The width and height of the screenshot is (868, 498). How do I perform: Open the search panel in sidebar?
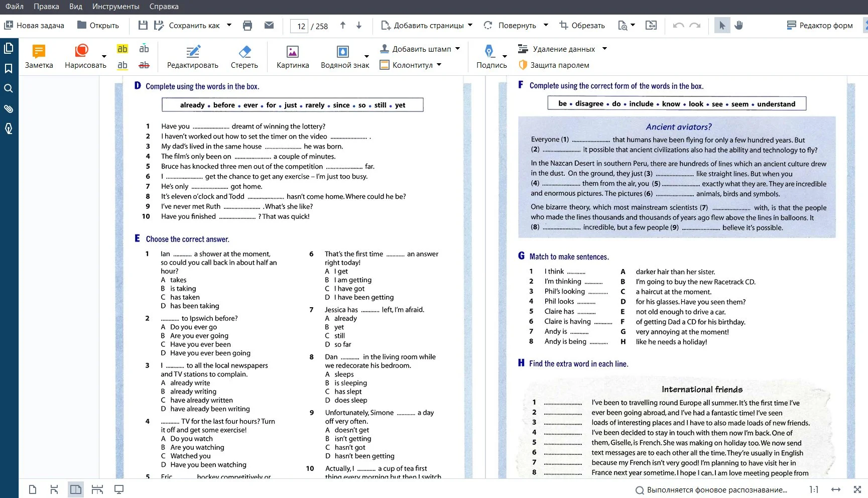[9, 88]
